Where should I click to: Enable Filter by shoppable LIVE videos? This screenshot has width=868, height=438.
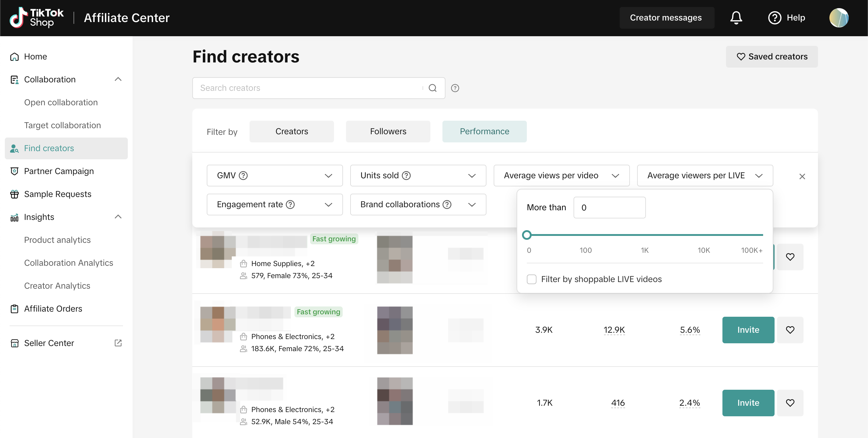click(x=531, y=279)
